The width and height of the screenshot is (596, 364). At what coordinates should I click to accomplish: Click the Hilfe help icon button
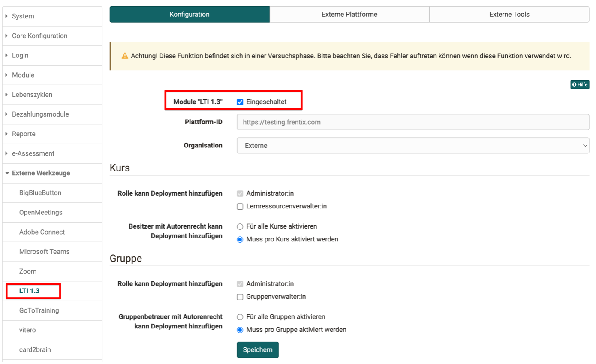[x=580, y=84]
